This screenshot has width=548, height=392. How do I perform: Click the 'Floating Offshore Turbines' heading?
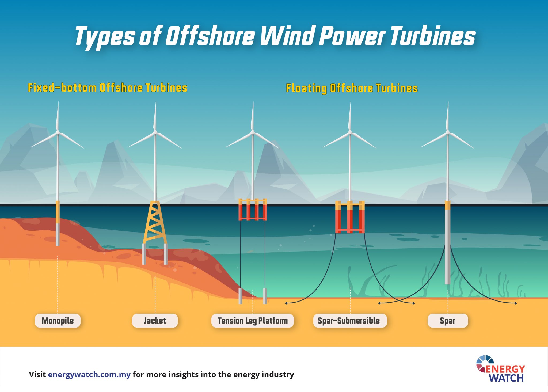[352, 88]
